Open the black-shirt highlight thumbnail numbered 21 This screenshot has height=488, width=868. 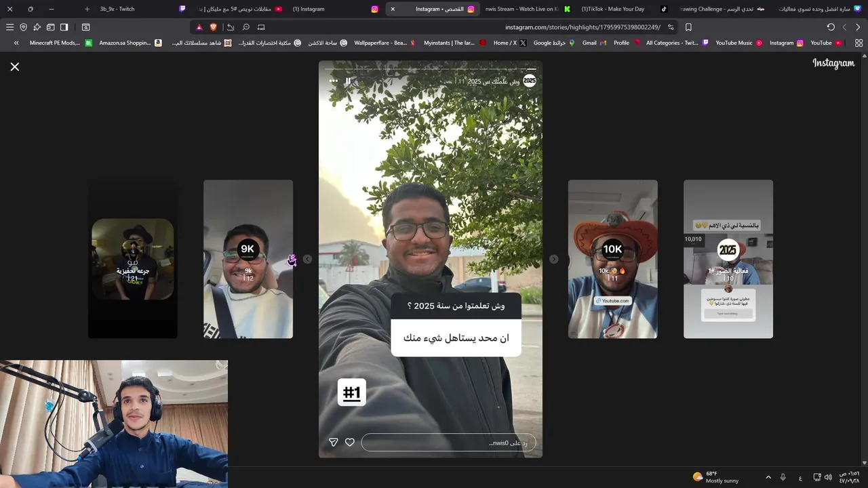(x=133, y=259)
